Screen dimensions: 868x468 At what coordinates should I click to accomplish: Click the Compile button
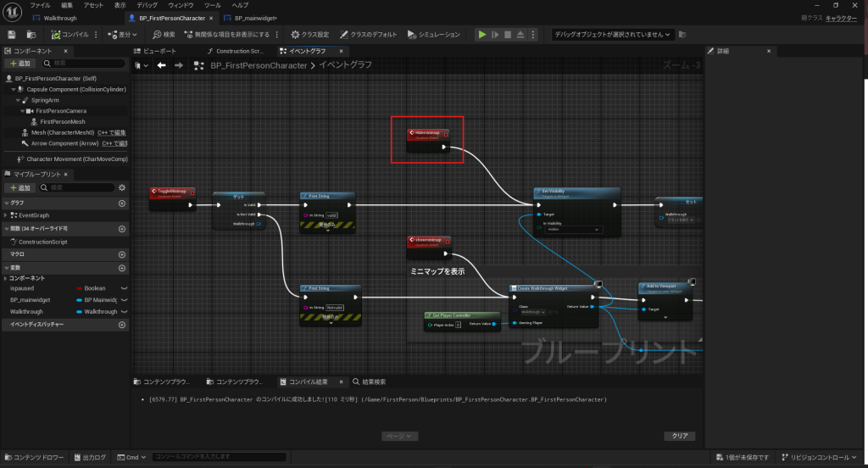coord(68,35)
